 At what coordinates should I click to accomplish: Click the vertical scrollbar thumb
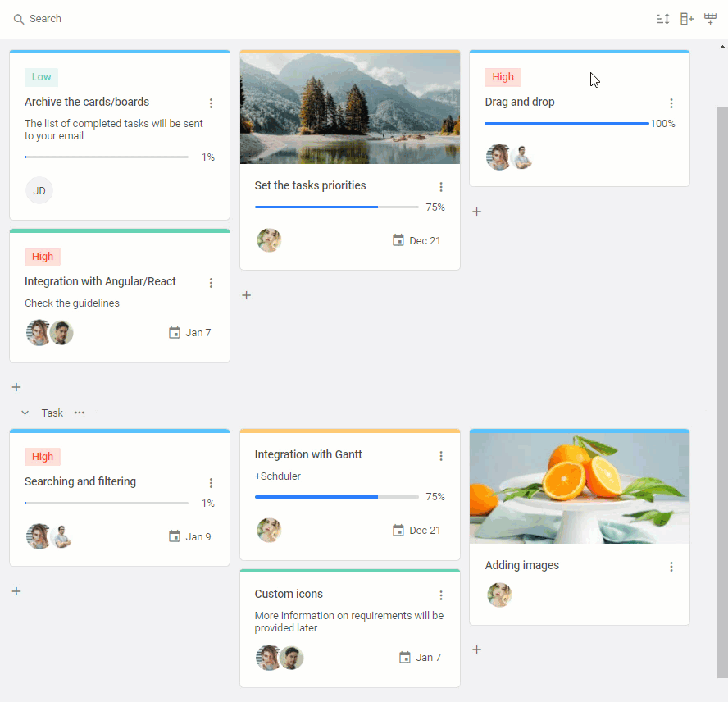coord(722,393)
